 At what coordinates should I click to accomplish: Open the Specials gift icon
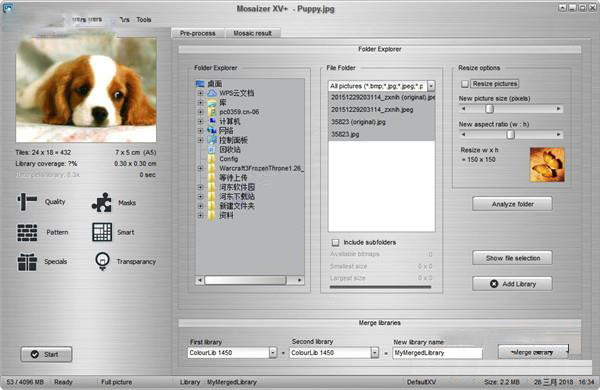(x=27, y=262)
